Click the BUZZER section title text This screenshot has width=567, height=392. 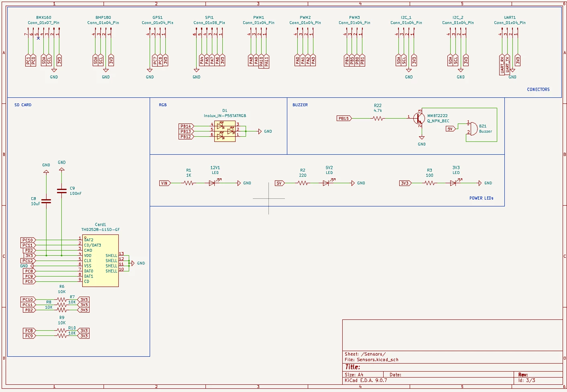tap(300, 105)
